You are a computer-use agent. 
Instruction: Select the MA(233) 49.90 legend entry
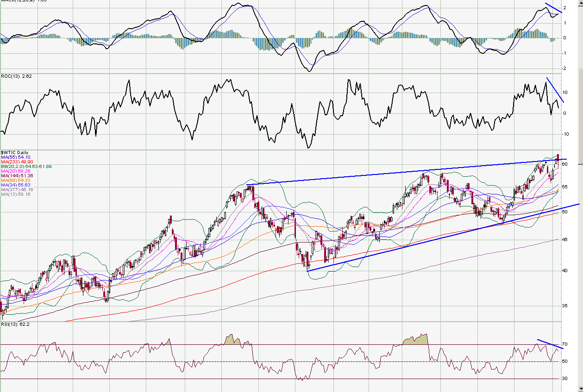17,162
